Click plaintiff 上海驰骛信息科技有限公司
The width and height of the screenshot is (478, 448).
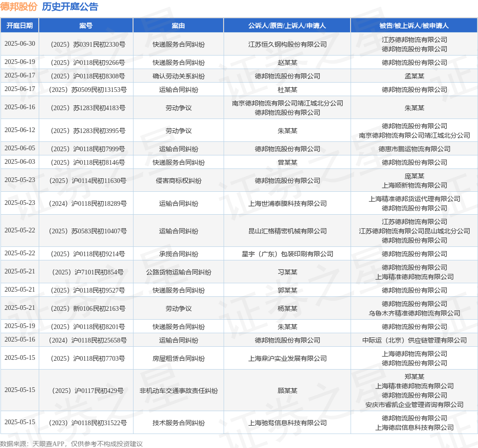287,423
